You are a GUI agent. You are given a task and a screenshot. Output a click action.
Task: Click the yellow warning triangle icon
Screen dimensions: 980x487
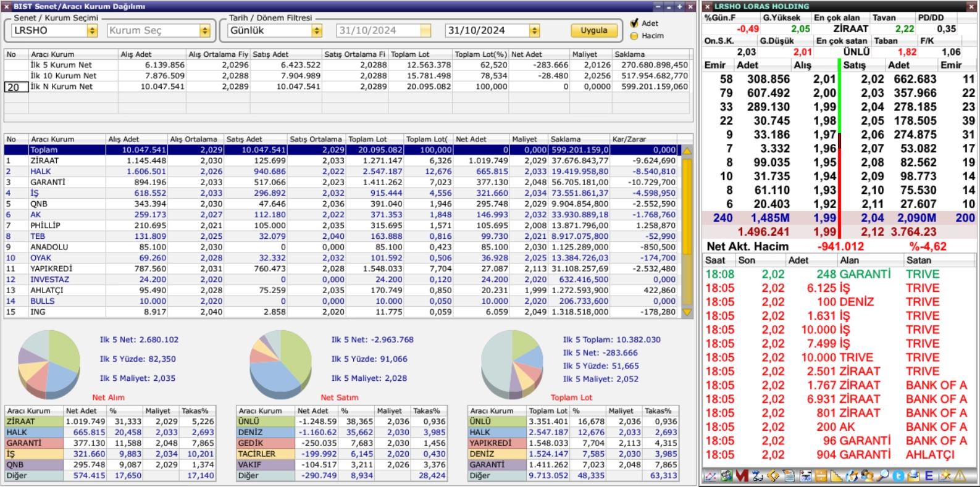click(960, 476)
